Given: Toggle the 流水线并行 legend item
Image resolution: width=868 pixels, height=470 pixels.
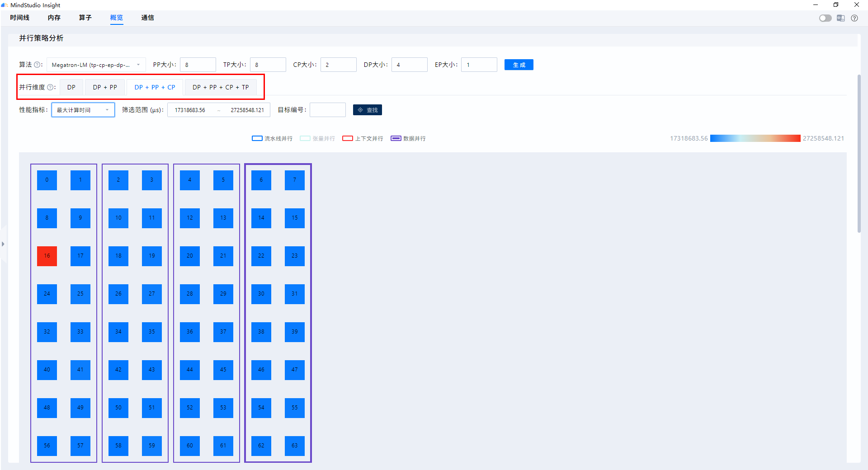Looking at the screenshot, I should (272, 138).
